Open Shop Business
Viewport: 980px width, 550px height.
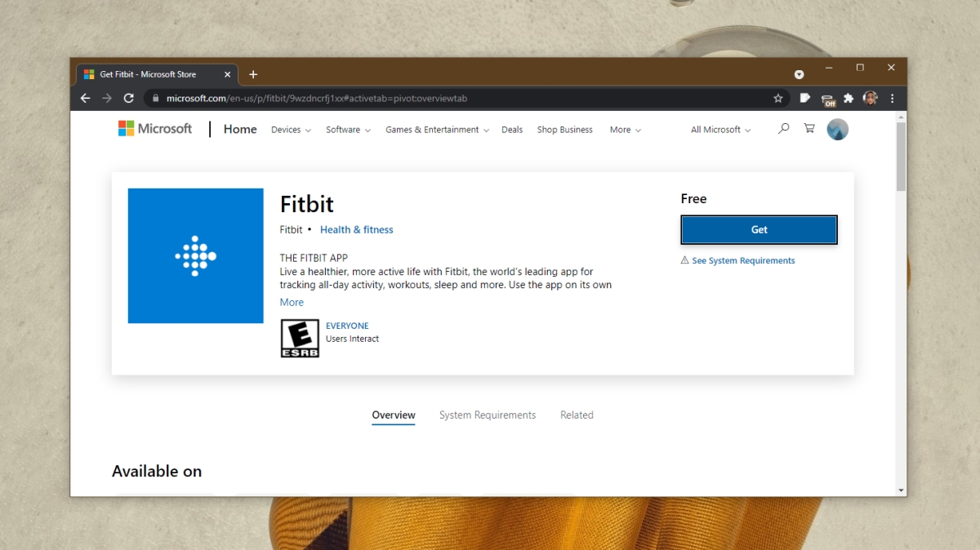565,130
